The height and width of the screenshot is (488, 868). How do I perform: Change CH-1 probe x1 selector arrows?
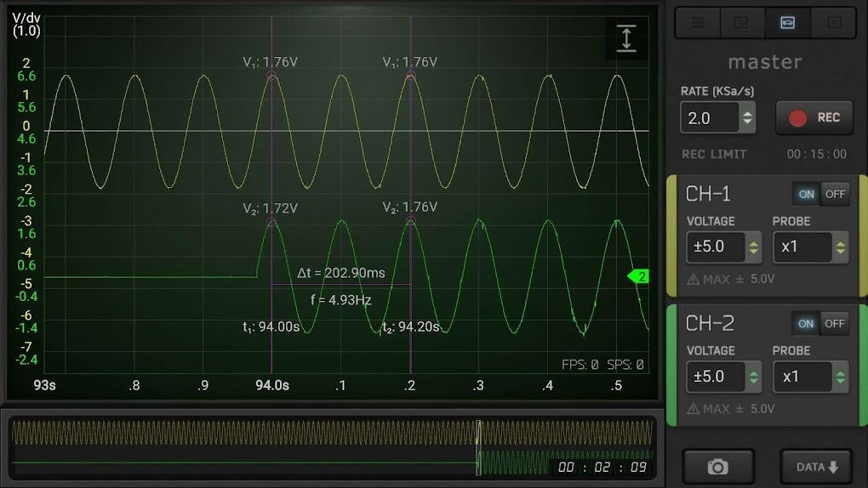840,247
